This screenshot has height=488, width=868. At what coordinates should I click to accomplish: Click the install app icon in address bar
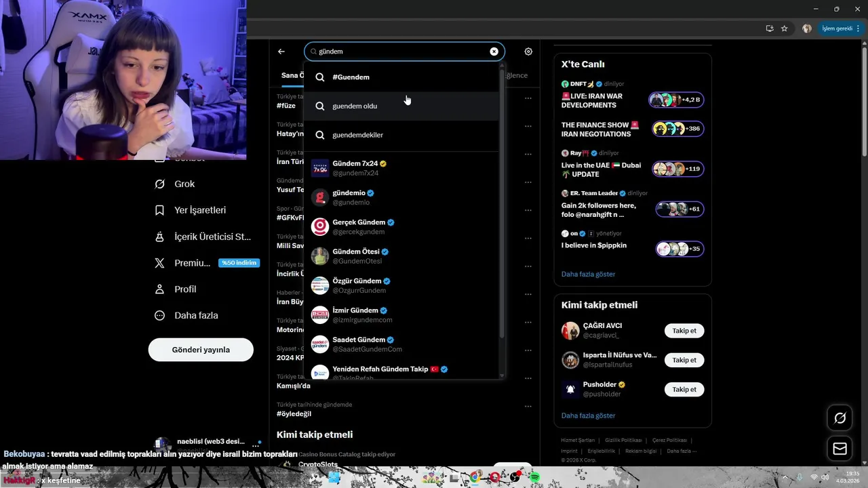[770, 28]
